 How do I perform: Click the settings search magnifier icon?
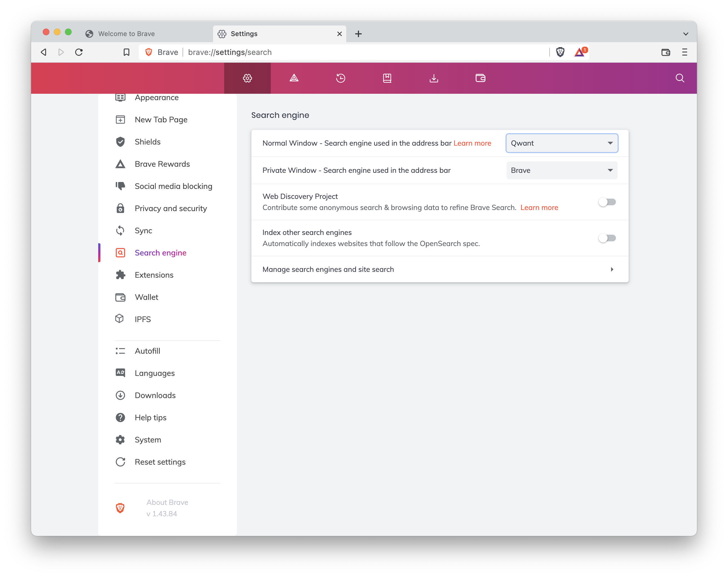click(x=680, y=78)
